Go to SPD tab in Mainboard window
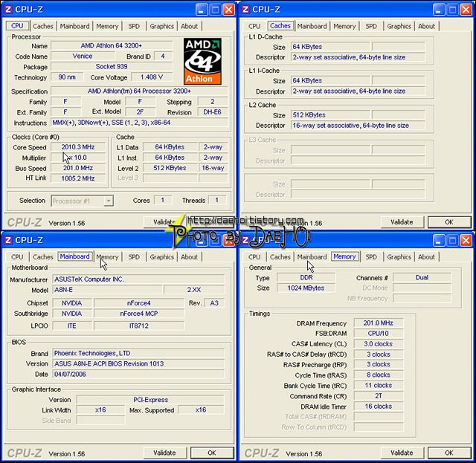 [x=134, y=257]
